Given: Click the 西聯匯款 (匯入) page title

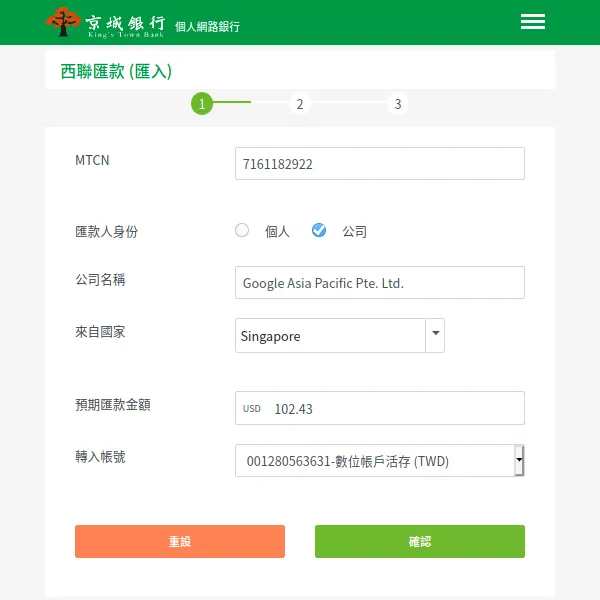Looking at the screenshot, I should pyautogui.click(x=116, y=72).
